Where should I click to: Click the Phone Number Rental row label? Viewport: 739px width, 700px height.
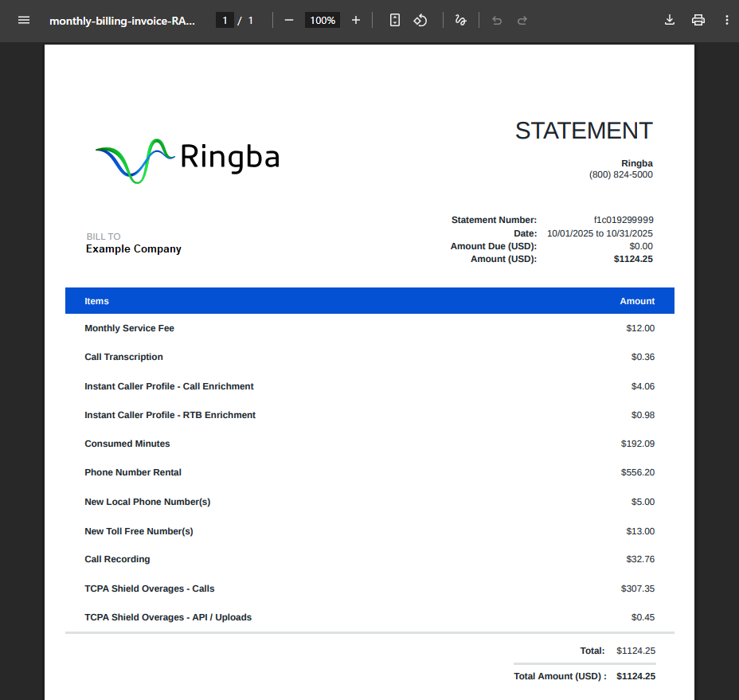click(132, 473)
